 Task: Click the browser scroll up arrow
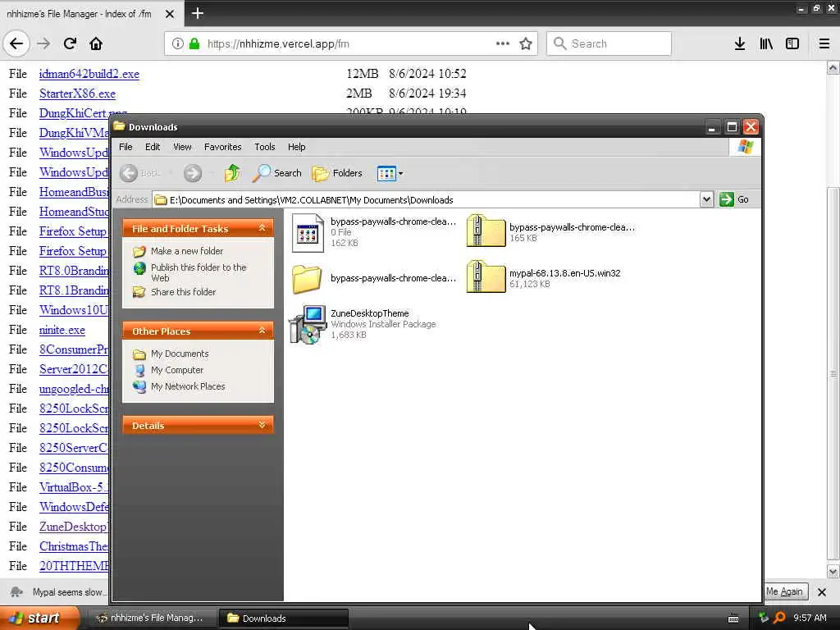pyautogui.click(x=833, y=67)
